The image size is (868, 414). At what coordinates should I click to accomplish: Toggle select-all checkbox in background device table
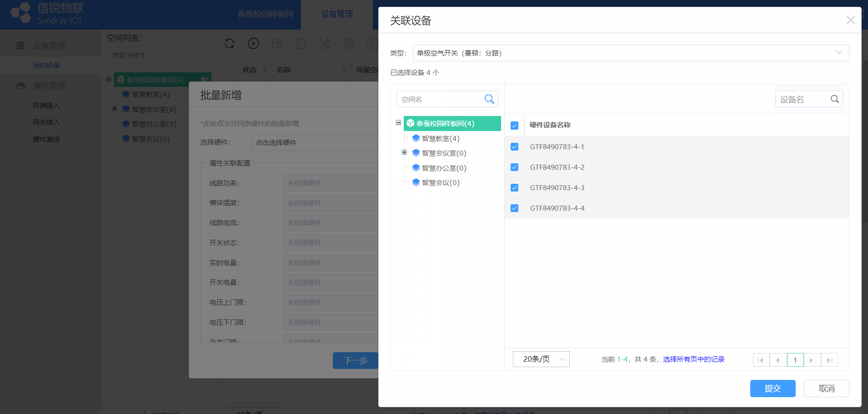228,70
